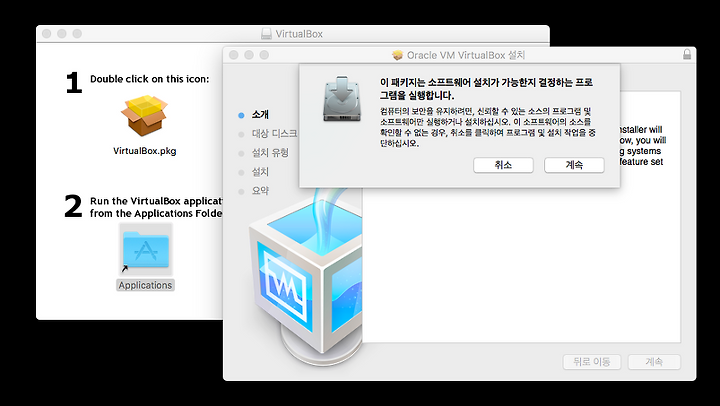Click the dimmed 계속 button at installer bottom
Image resolution: width=720 pixels, height=406 pixels.
click(x=654, y=362)
